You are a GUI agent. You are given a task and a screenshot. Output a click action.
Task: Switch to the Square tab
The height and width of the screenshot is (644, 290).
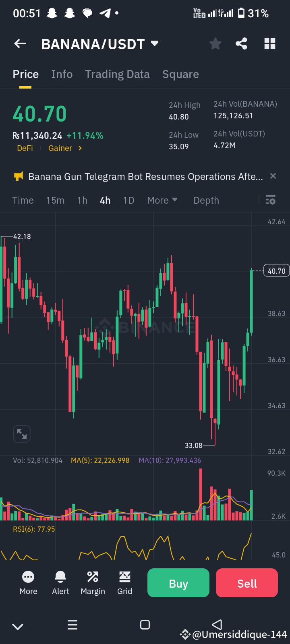point(180,74)
